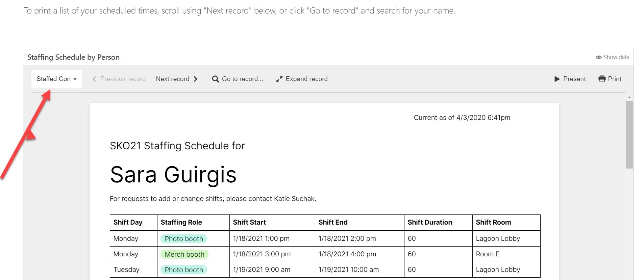Click the Shift Start column header
Image resolution: width=644 pixels, height=280 pixels.
pyautogui.click(x=272, y=223)
